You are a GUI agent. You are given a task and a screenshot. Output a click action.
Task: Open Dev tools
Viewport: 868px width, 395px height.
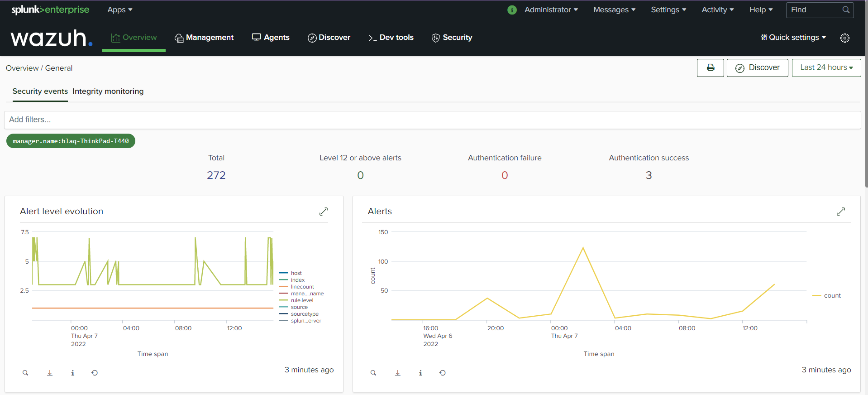[x=391, y=38]
